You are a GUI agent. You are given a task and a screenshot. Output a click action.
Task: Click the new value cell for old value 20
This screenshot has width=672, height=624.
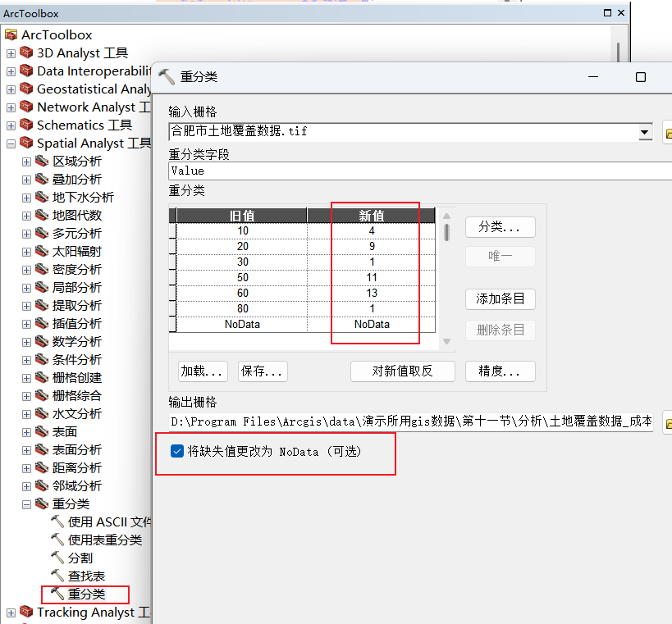click(372, 246)
